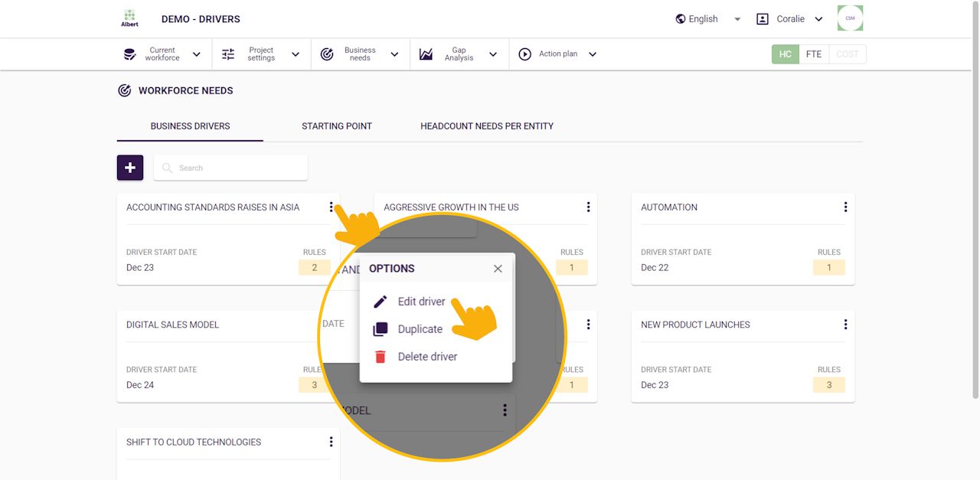Open options kebab on New Product Launches card
The height and width of the screenshot is (480, 980).
(x=845, y=325)
